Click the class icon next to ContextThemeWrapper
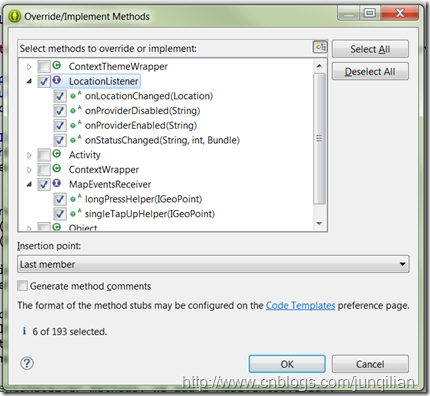Image resolution: width=430 pixels, height=396 pixels. (x=57, y=65)
